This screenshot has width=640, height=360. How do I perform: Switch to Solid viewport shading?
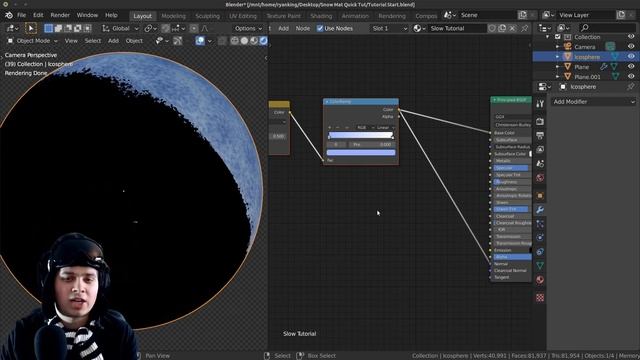[x=244, y=41]
